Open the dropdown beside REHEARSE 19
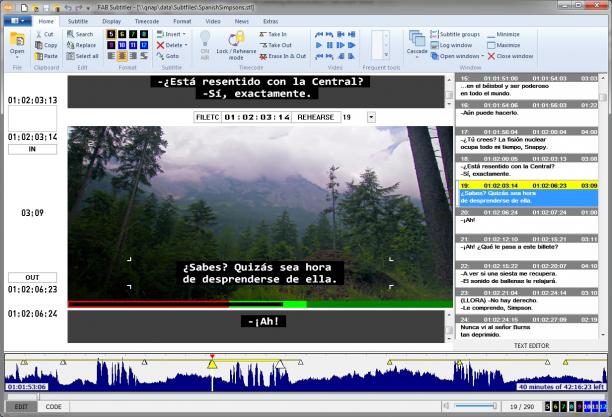The width and height of the screenshot is (612, 417). pos(371,117)
